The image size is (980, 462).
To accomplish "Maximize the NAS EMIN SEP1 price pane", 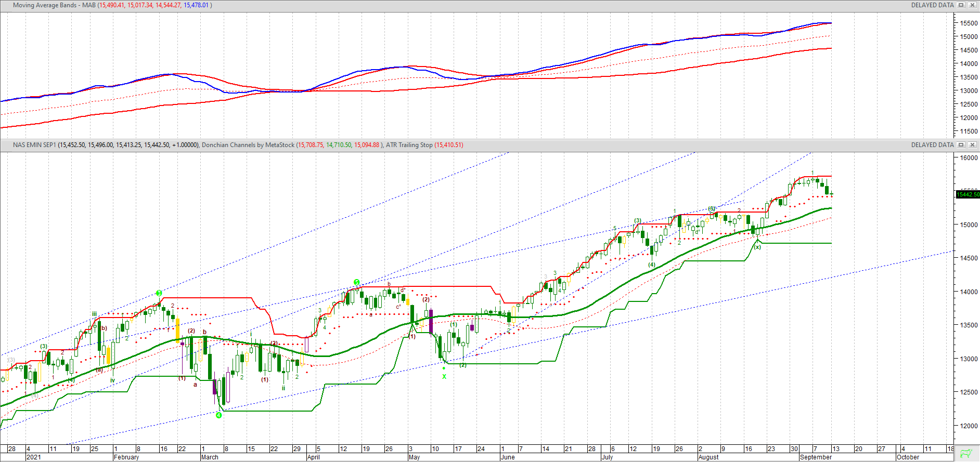I will click(x=961, y=145).
